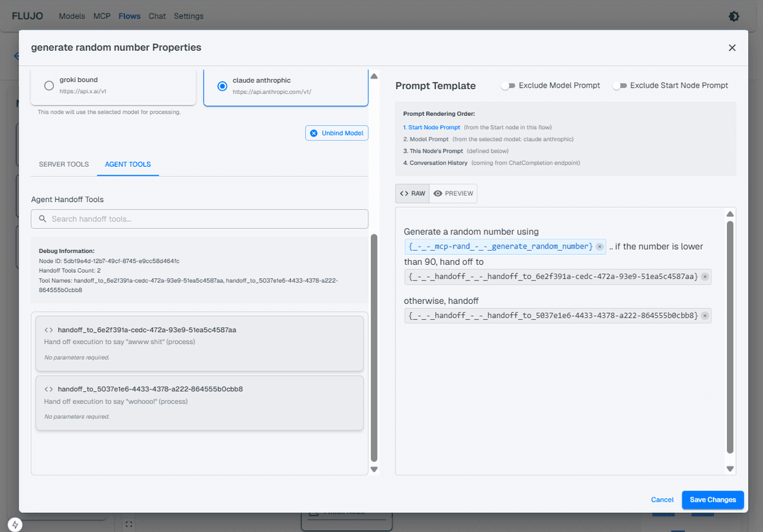763x532 pixels.
Task: Click the Save Changes button
Action: pyautogui.click(x=713, y=500)
